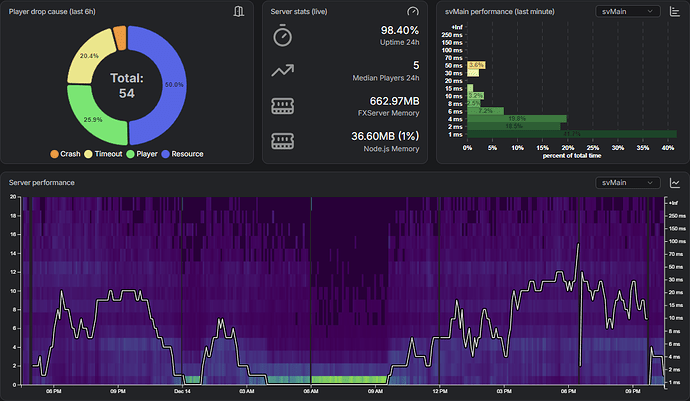690x401 pixels.
Task: Click the memory icon beside Node.js Memory
Action: pyautogui.click(x=281, y=141)
